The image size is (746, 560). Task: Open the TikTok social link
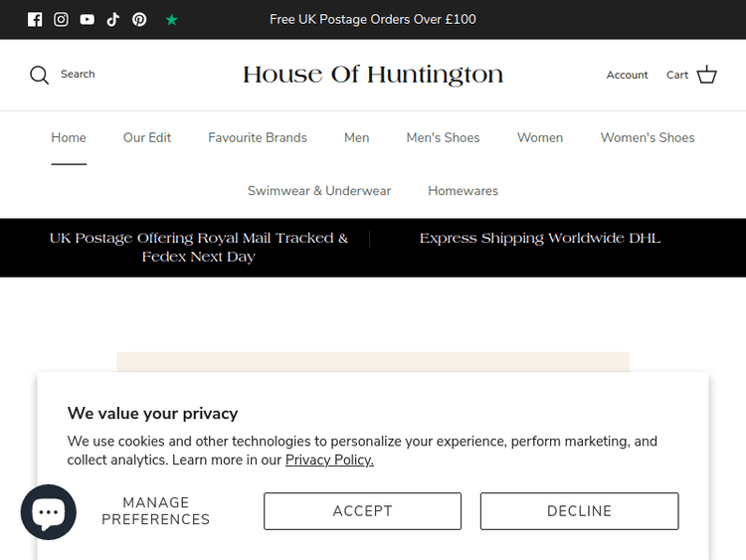[113, 20]
